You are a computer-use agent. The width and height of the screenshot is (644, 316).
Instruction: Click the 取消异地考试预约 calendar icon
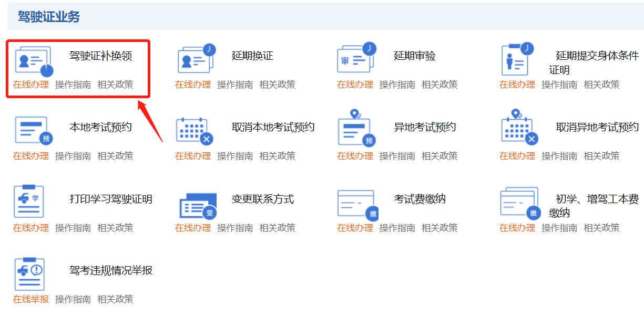point(520,128)
